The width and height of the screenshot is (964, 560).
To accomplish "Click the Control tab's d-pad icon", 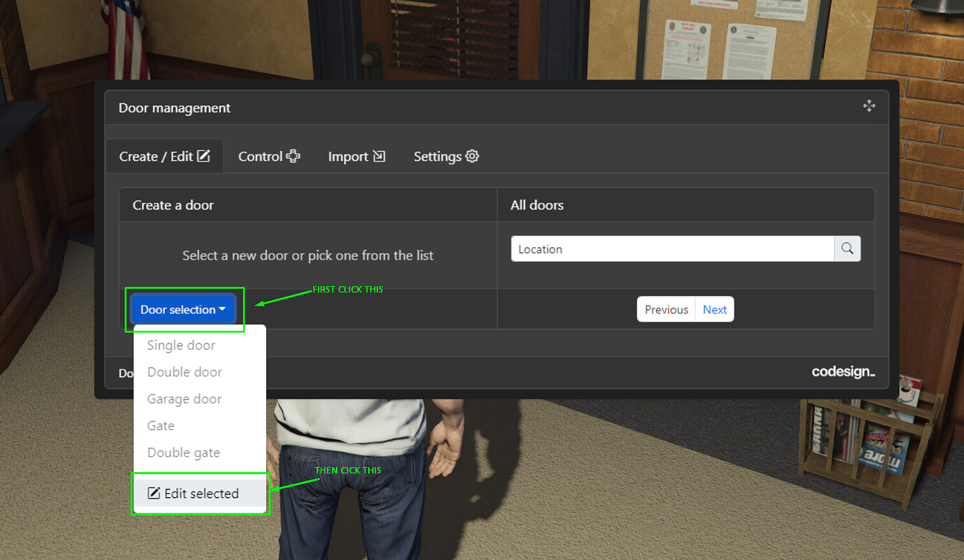I will click(293, 156).
